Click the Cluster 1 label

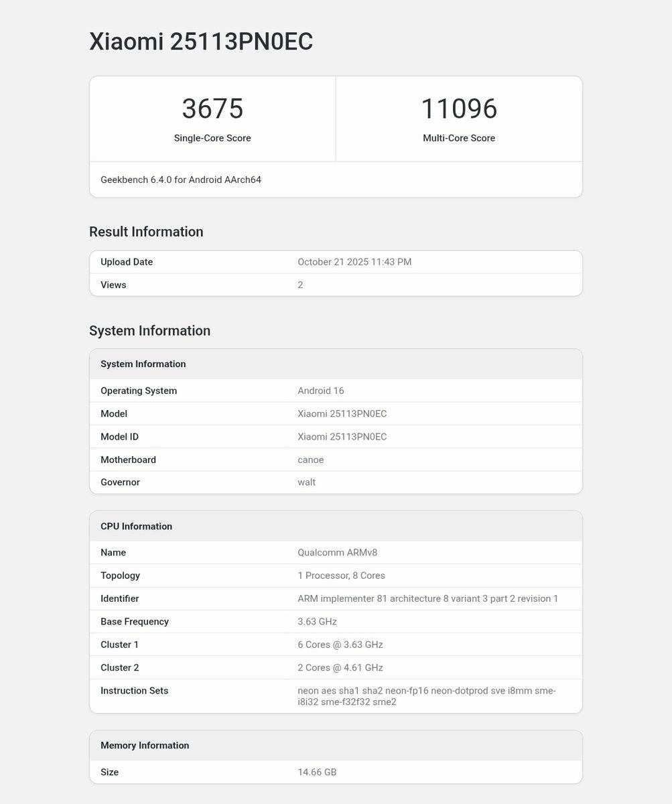[120, 645]
